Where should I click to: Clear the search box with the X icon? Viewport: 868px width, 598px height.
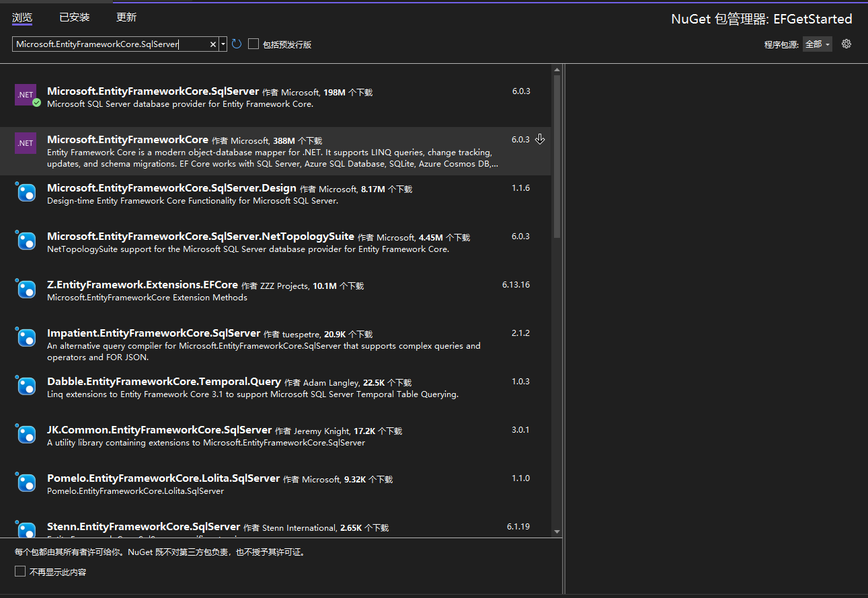(213, 44)
